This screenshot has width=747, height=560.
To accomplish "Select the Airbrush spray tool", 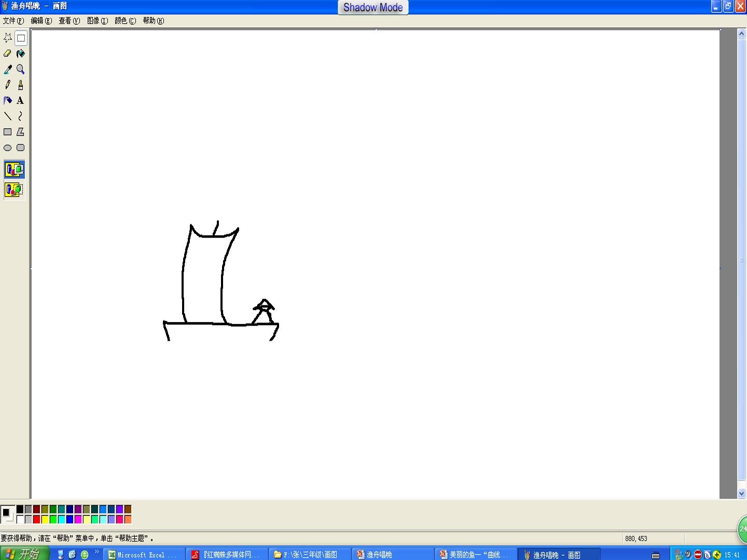I will click(8, 101).
